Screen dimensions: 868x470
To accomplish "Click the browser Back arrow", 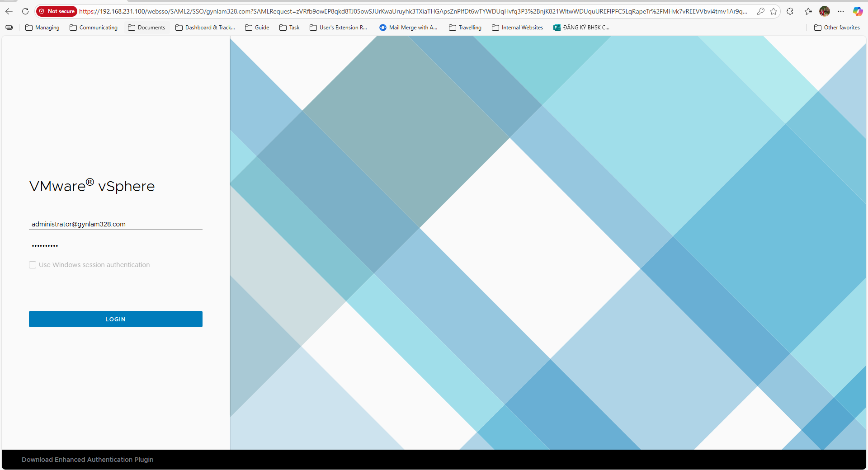I will click(x=9, y=11).
